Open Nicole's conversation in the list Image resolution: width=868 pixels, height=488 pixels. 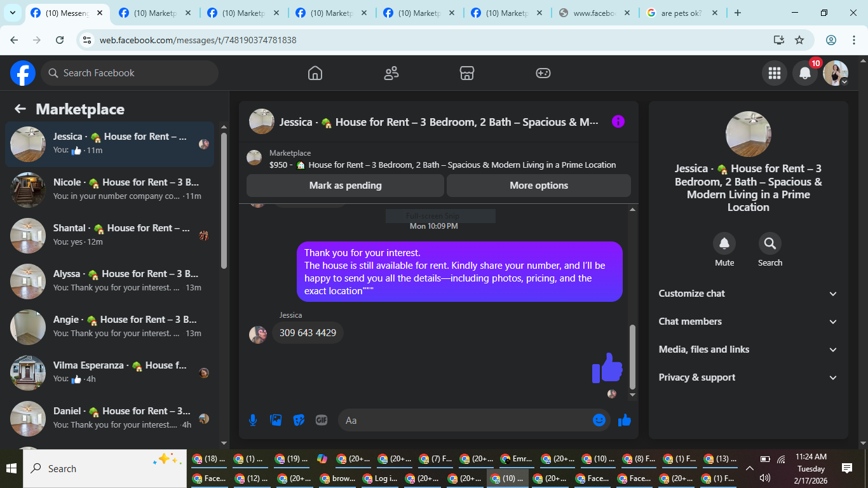110,190
